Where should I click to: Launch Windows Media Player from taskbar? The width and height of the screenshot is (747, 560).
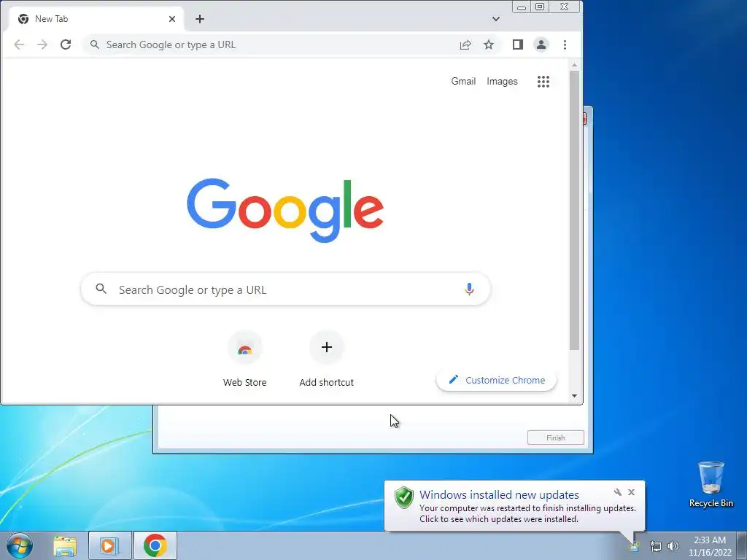(x=109, y=545)
